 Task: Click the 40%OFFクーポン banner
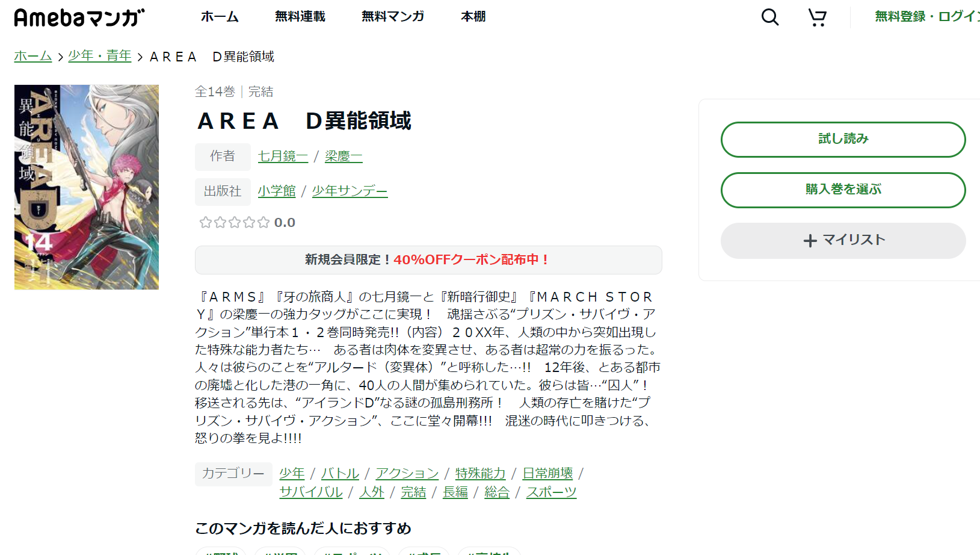point(428,260)
